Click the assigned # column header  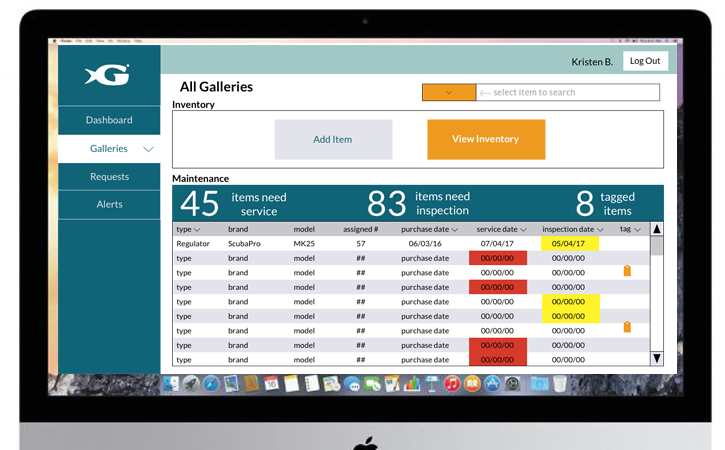(361, 229)
